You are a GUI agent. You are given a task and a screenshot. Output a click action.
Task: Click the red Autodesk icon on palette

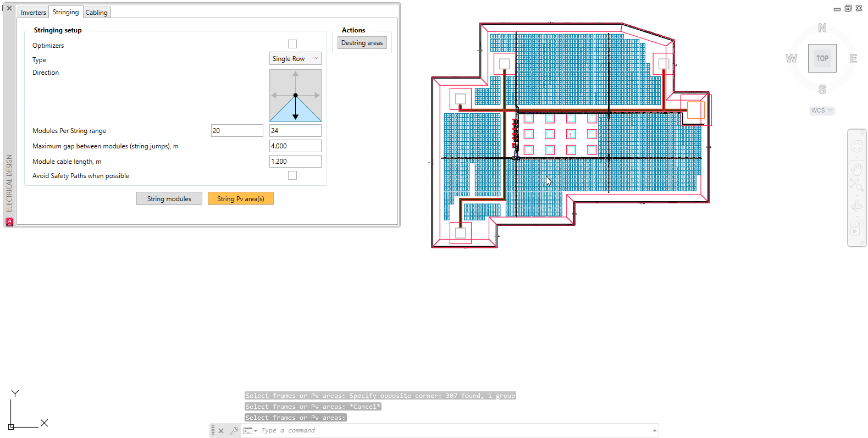coord(9,221)
